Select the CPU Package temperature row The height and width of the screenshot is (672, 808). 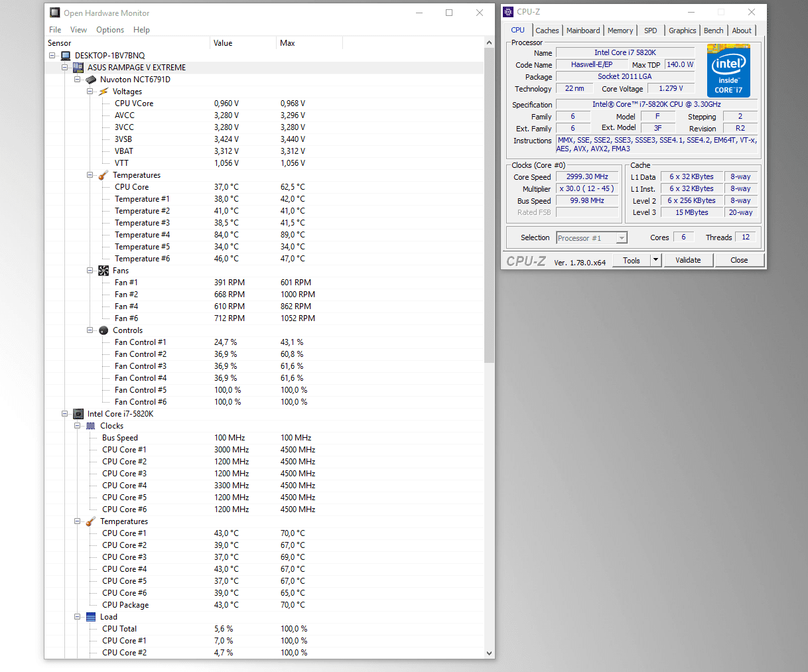pyautogui.click(x=264, y=605)
